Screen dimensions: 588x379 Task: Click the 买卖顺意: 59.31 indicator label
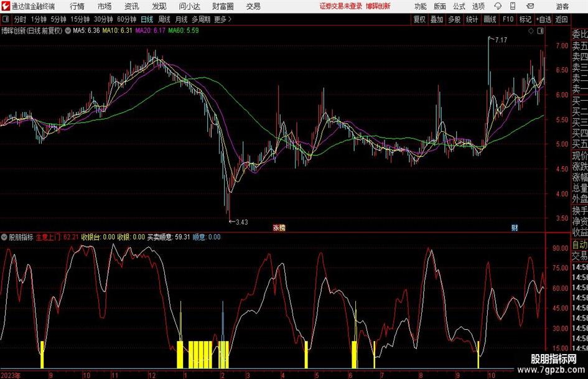[x=169, y=236]
